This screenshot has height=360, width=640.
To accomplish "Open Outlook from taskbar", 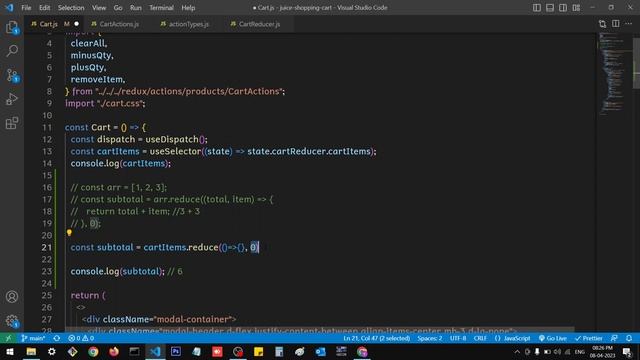I will [320, 352].
